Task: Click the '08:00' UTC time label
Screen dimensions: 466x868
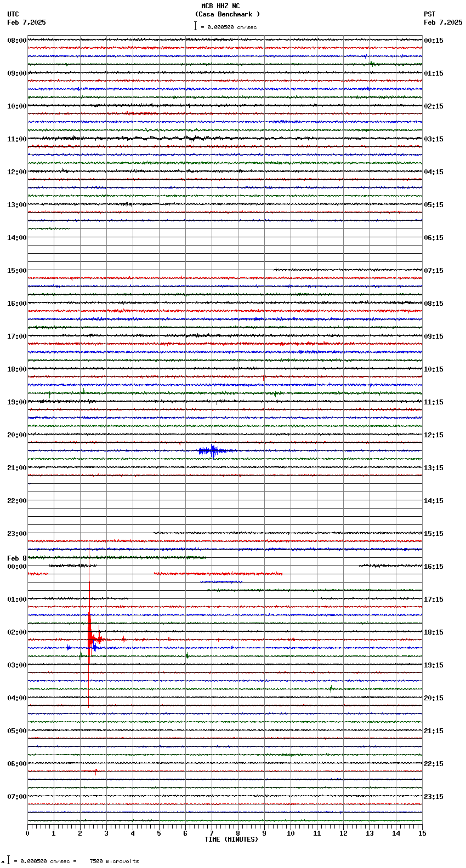Action: point(17,41)
